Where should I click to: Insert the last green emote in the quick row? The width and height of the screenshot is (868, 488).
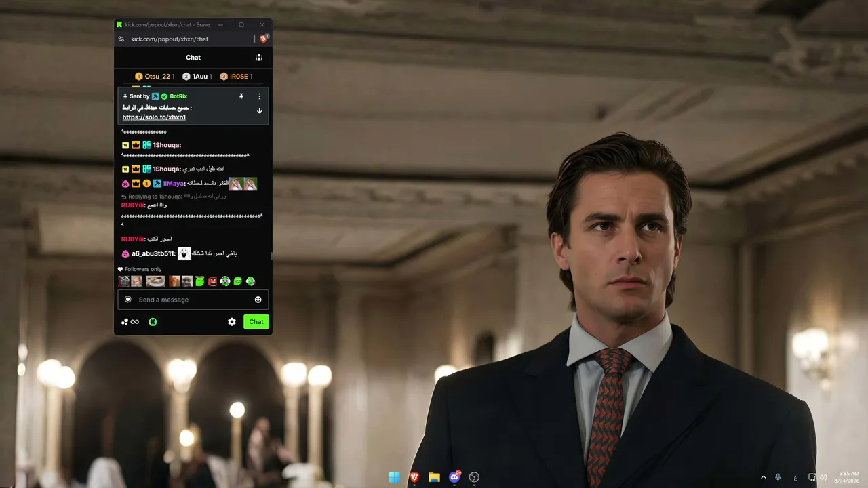[250, 281]
